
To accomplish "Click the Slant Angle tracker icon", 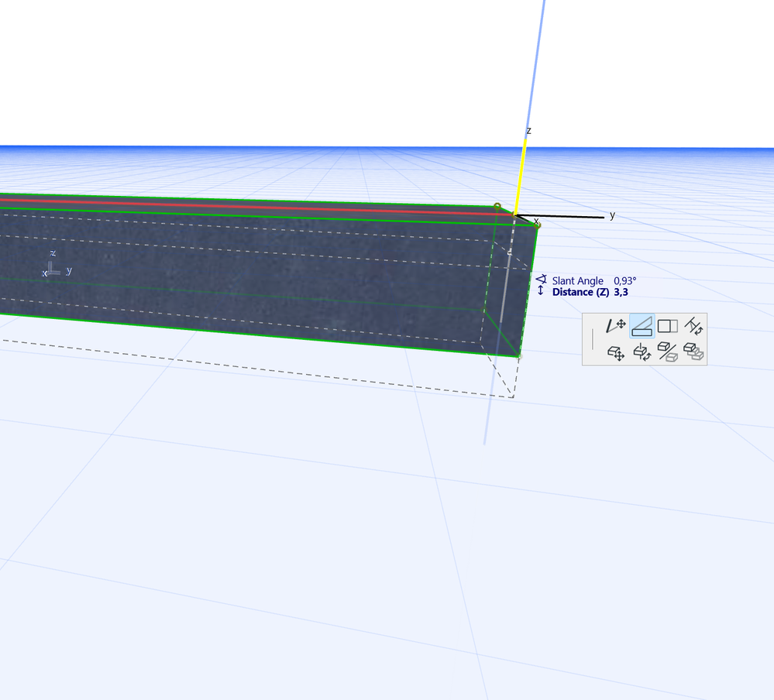I will pos(541,280).
